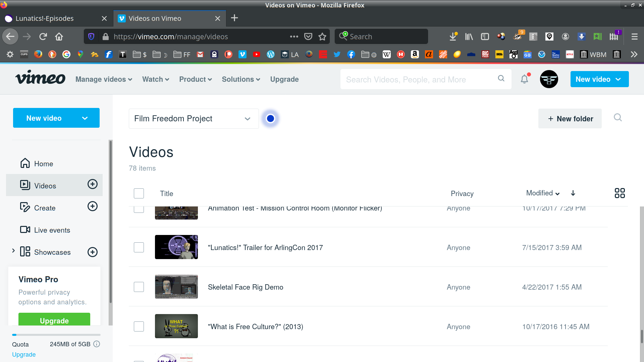Click the plus icon beside Showcases
Image resolution: width=644 pixels, height=362 pixels.
tap(93, 252)
